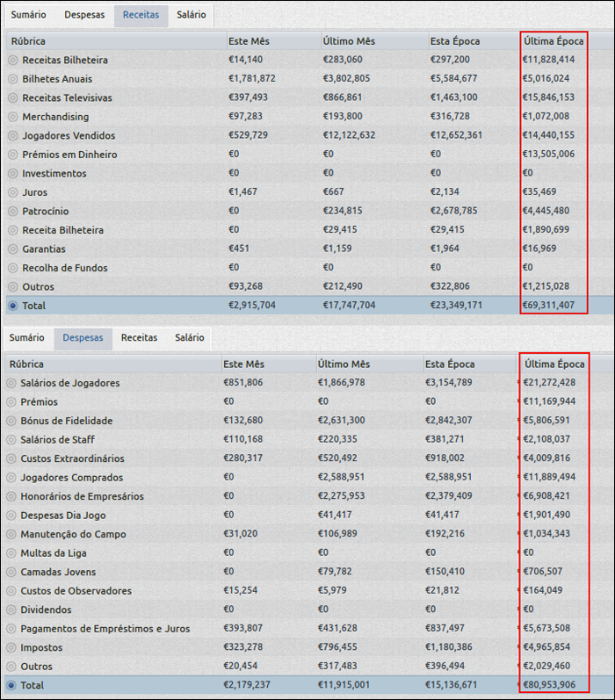615x700 pixels.
Task: Choose the Jogadores Comprados radio button
Action: [11, 477]
